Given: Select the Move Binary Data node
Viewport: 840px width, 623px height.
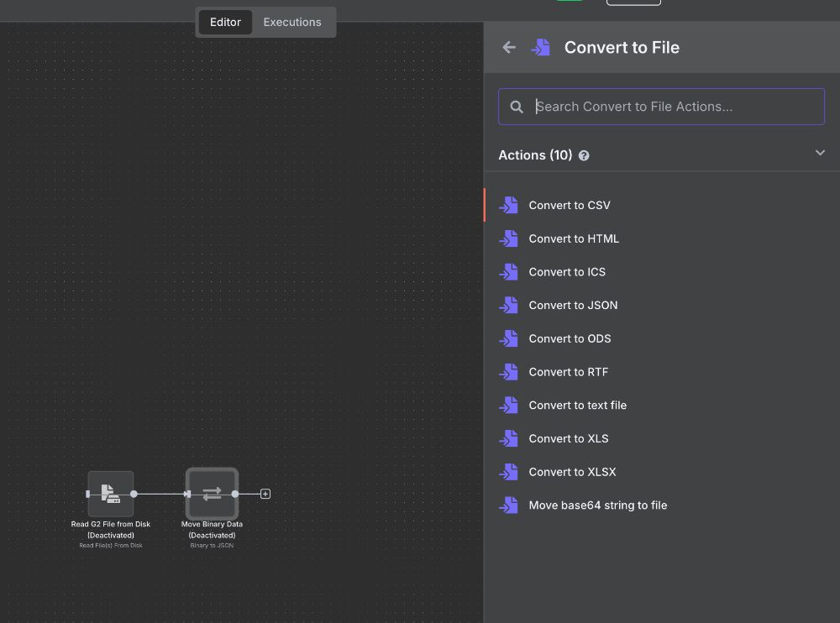Looking at the screenshot, I should (212, 494).
